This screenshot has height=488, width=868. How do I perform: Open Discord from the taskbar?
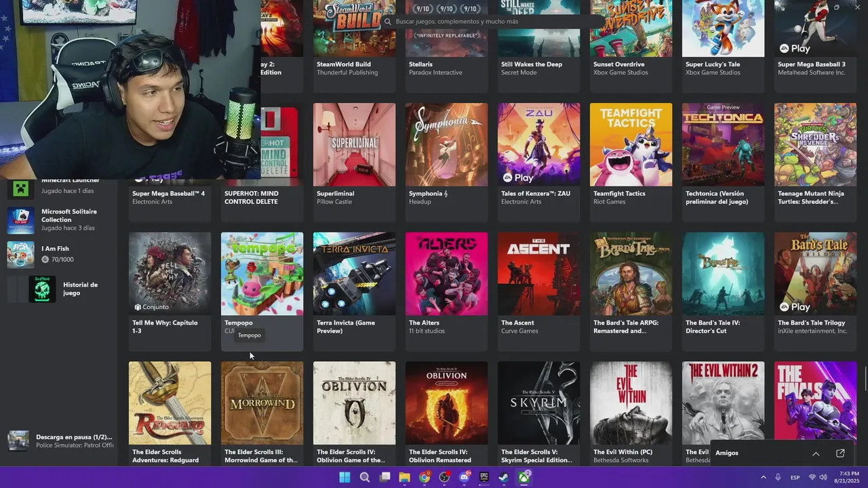[465, 477]
